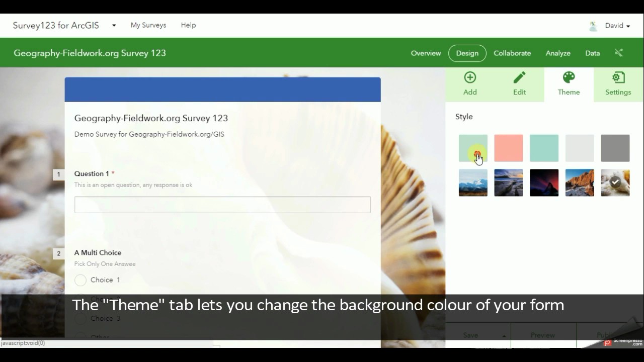
Task: Click the blue form header banner
Action: pyautogui.click(x=222, y=89)
